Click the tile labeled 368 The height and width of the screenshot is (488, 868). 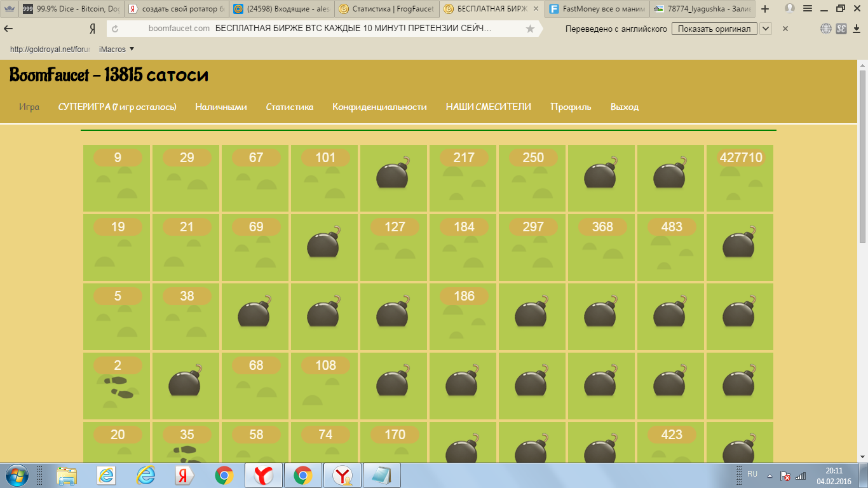point(602,248)
